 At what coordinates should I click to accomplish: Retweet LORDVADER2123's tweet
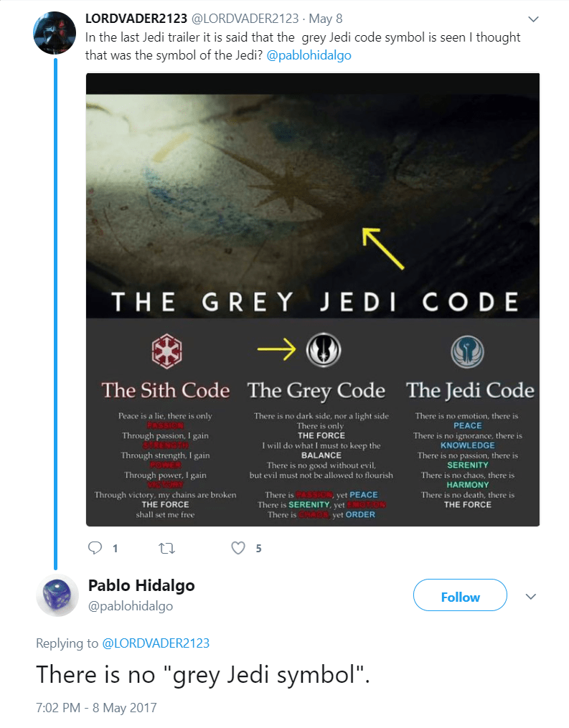tap(168, 547)
